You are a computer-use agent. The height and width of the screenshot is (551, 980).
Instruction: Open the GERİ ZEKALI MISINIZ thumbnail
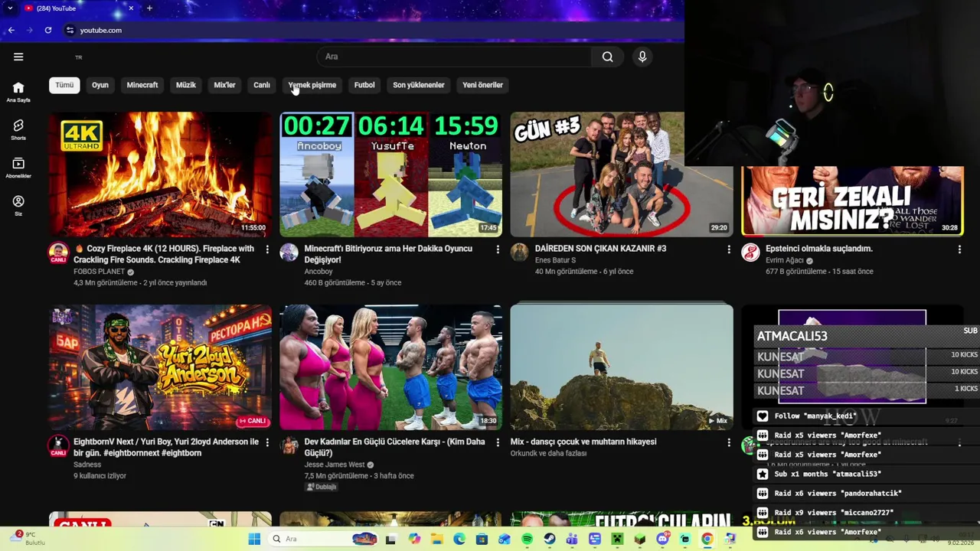coord(852,201)
